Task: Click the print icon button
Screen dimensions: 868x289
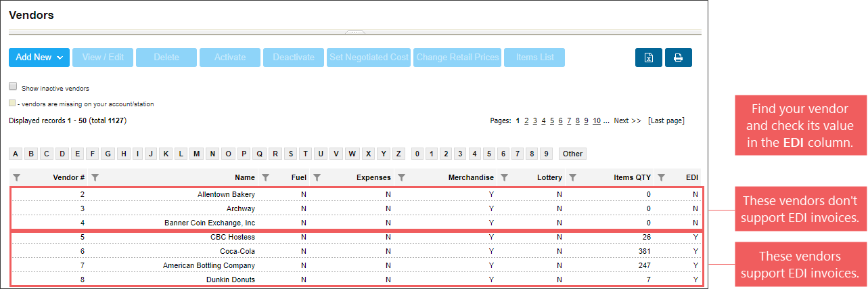Action: point(678,58)
